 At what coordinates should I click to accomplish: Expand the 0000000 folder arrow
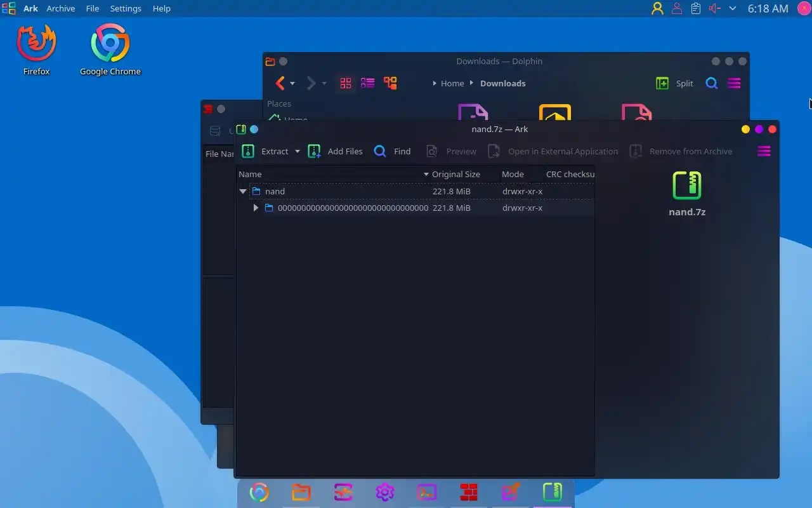coord(256,208)
